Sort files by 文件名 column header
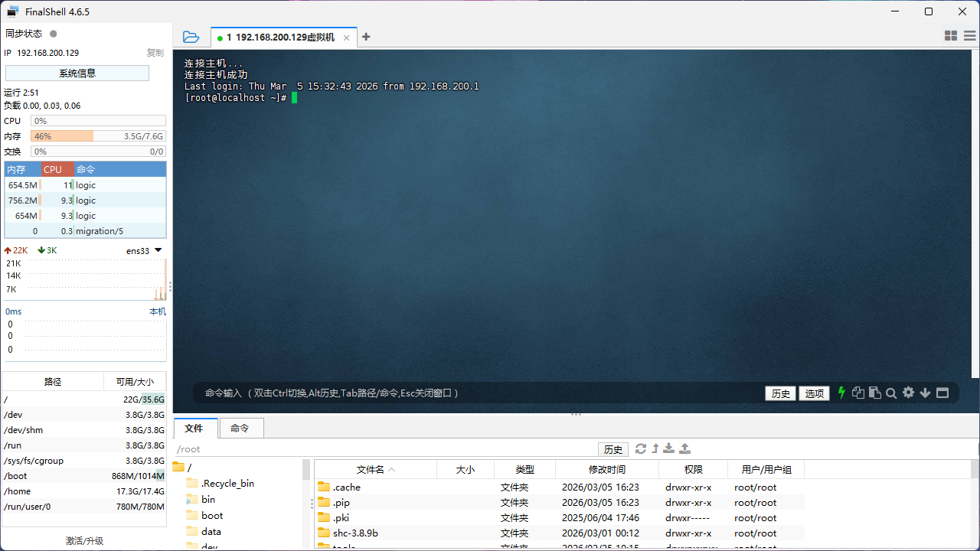This screenshot has height=551, width=980. pos(375,470)
